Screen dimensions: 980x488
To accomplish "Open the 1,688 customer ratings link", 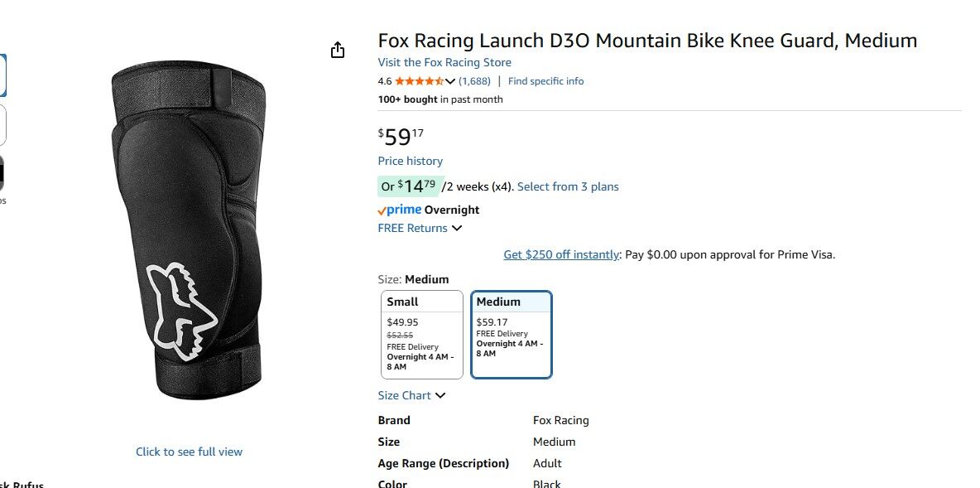I will click(x=474, y=81).
